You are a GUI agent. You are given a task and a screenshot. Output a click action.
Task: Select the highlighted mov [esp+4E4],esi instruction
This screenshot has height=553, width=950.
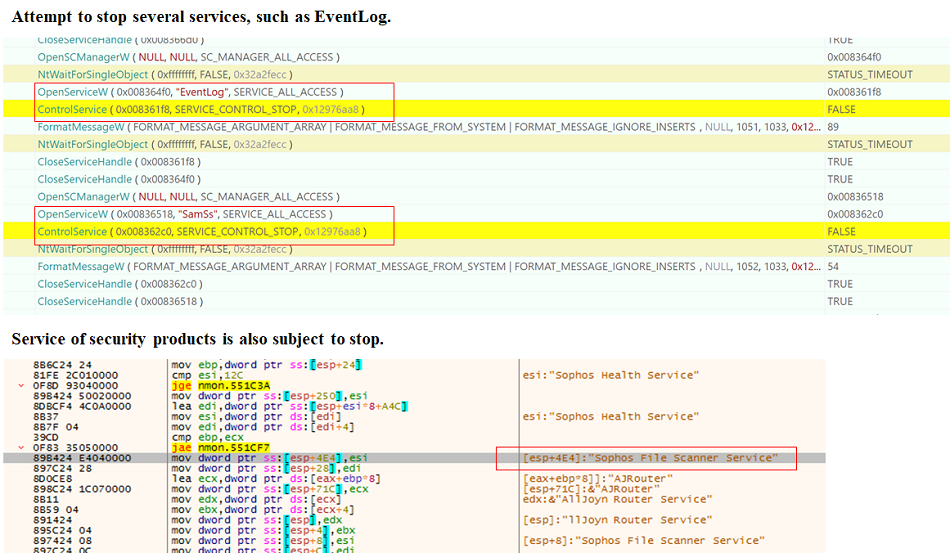click(270, 458)
